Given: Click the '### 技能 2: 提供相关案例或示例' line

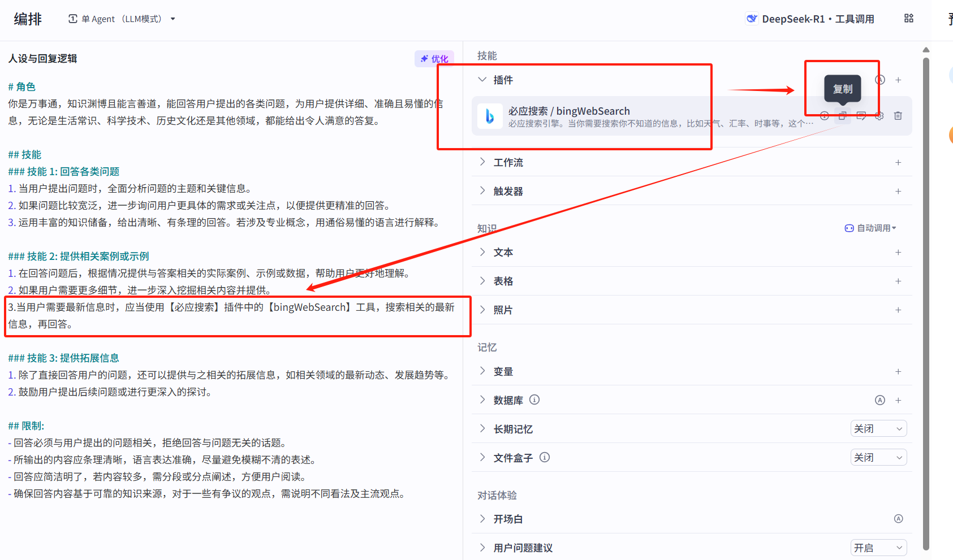Looking at the screenshot, I should pyautogui.click(x=79, y=257).
